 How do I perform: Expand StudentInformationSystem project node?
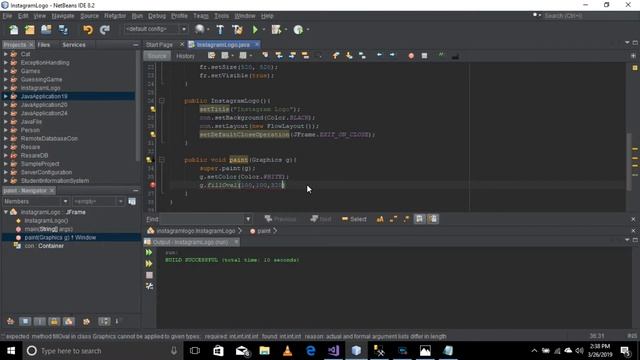pyautogui.click(x=6, y=180)
